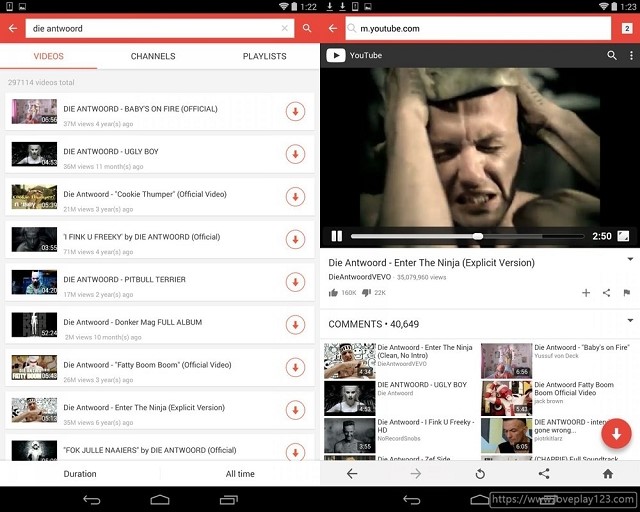Tap the search magnifier in left app
The width and height of the screenshot is (640, 512).
307,28
